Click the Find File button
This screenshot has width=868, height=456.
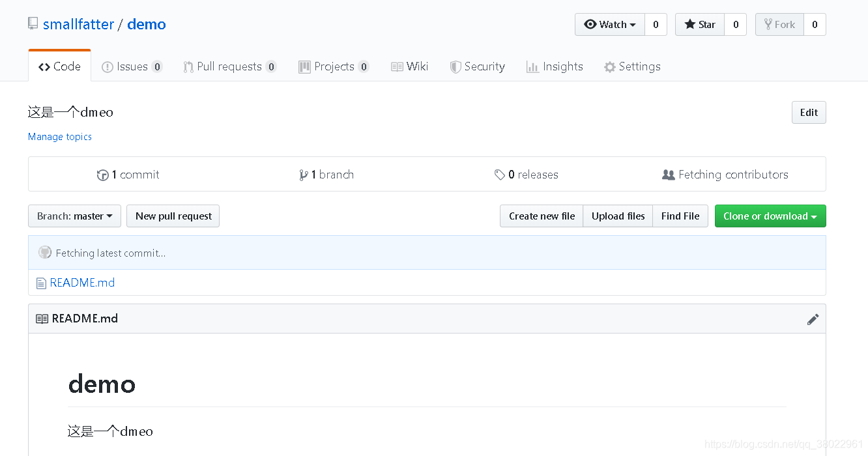tap(680, 216)
